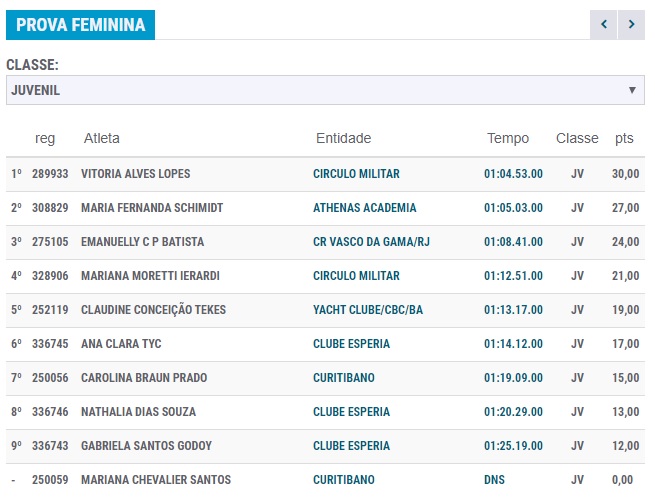Click the time 01:04.53.00

[x=513, y=174]
